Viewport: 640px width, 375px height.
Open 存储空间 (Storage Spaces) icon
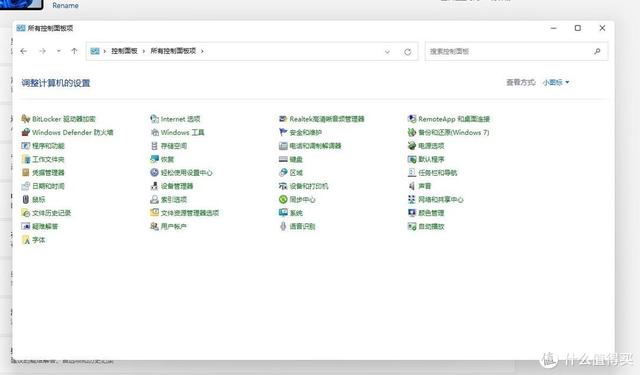(154, 146)
